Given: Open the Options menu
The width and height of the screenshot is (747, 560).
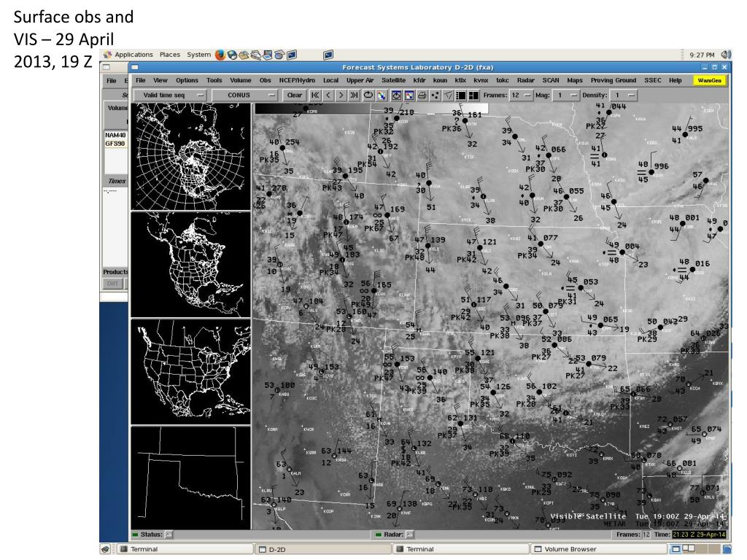Looking at the screenshot, I should pyautogui.click(x=187, y=80).
